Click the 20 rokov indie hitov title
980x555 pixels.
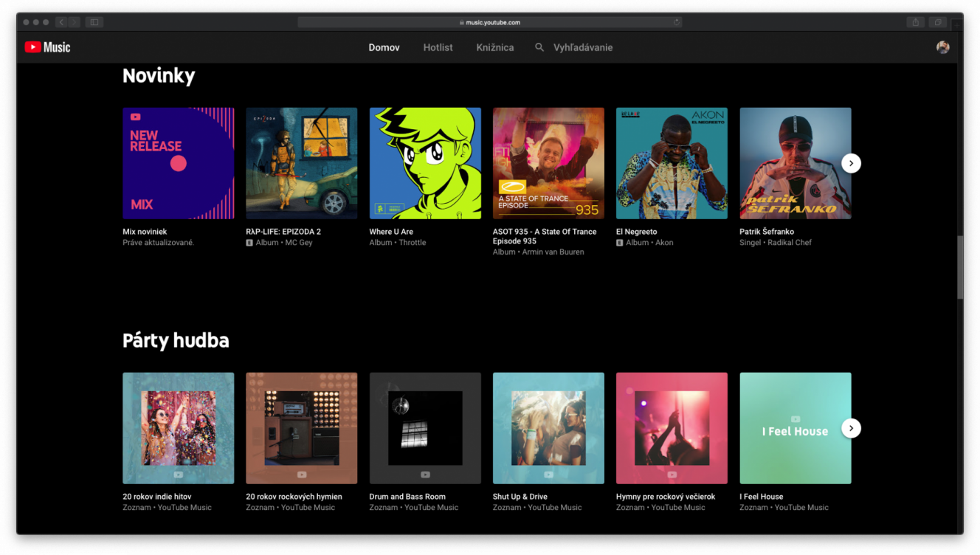click(157, 497)
